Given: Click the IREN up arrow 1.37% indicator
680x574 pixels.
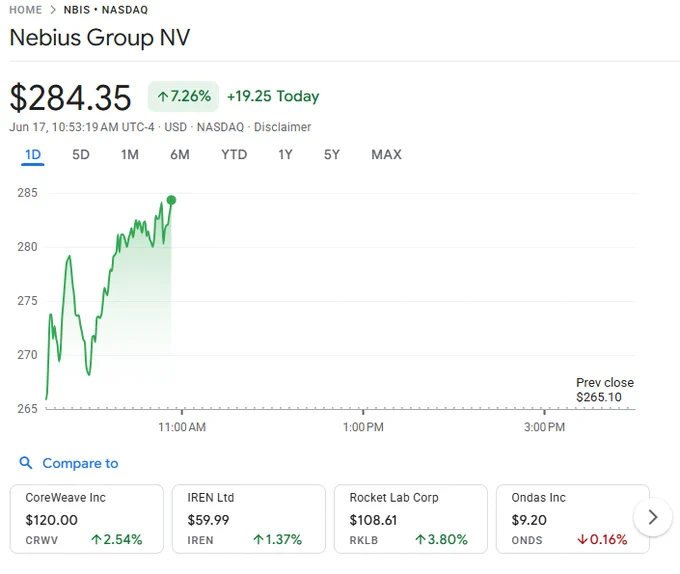Looking at the screenshot, I should click(x=278, y=540).
